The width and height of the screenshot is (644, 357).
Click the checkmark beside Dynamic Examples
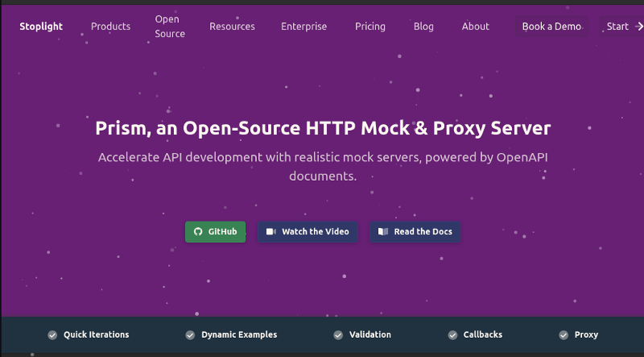(190, 334)
